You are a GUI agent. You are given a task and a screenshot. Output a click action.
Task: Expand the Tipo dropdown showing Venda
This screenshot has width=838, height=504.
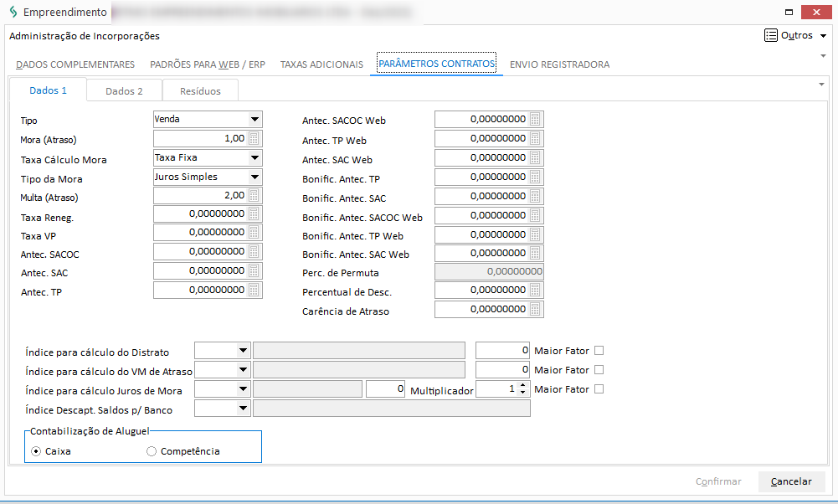tap(255, 120)
